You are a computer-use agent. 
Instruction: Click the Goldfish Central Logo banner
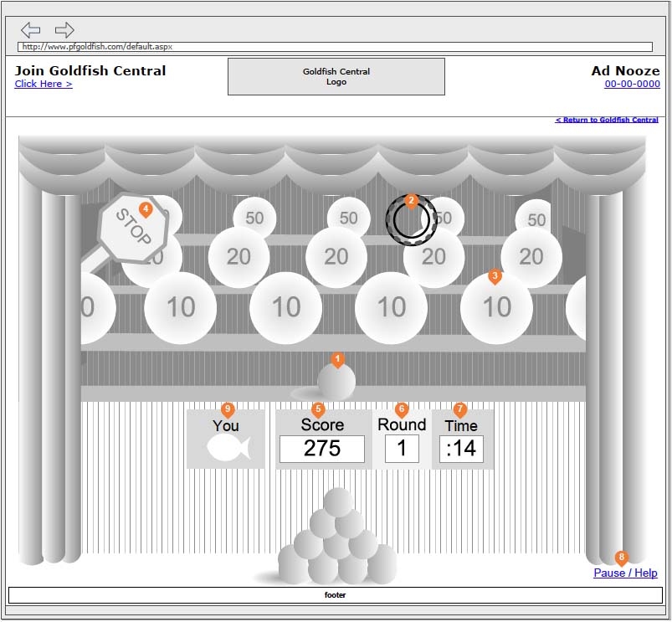(336, 77)
